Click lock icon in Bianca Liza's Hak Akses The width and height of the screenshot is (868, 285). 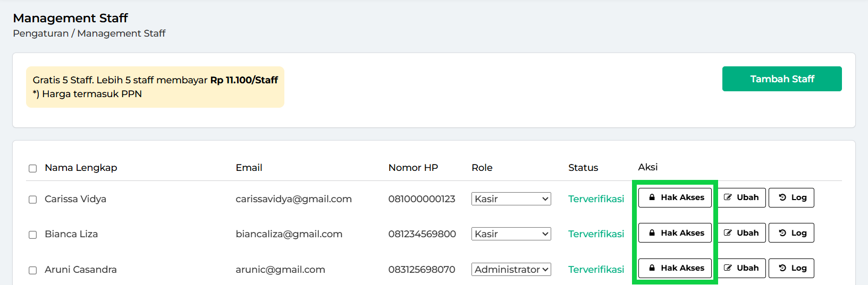pyautogui.click(x=652, y=233)
